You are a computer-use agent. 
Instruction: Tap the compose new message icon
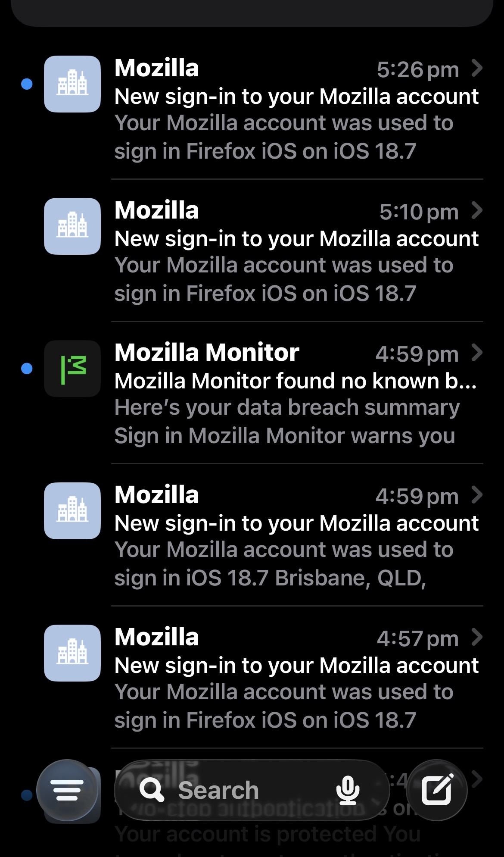437,790
